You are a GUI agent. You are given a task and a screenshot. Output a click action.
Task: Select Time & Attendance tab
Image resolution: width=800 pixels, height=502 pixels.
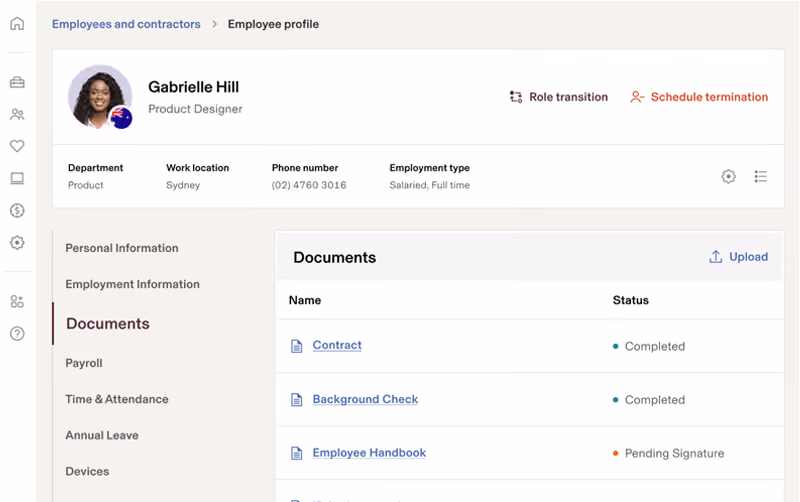[117, 399]
